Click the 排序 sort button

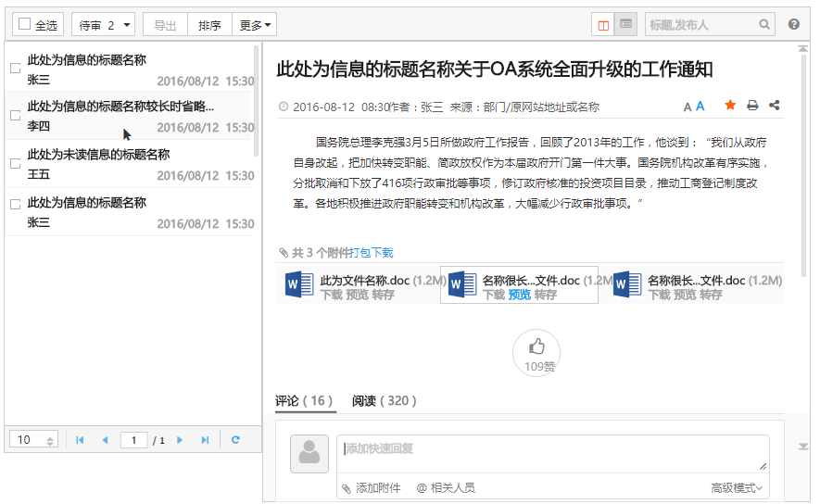209,25
